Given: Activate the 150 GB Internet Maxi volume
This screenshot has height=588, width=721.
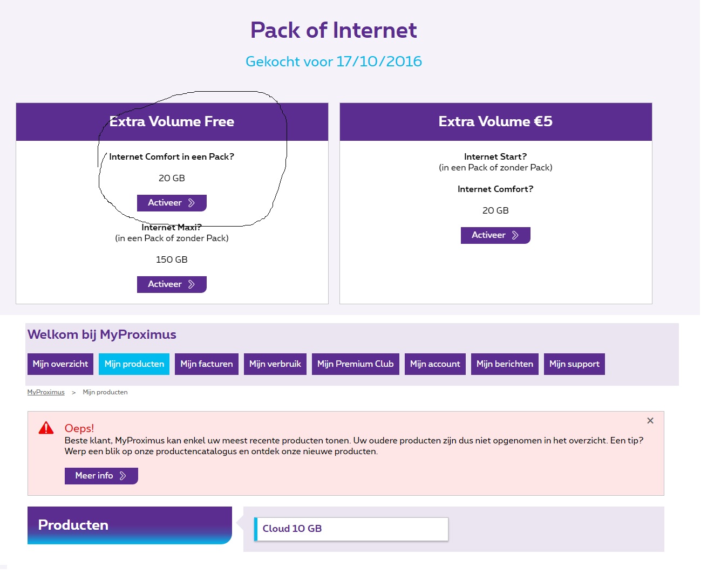Looking at the screenshot, I should click(x=171, y=284).
